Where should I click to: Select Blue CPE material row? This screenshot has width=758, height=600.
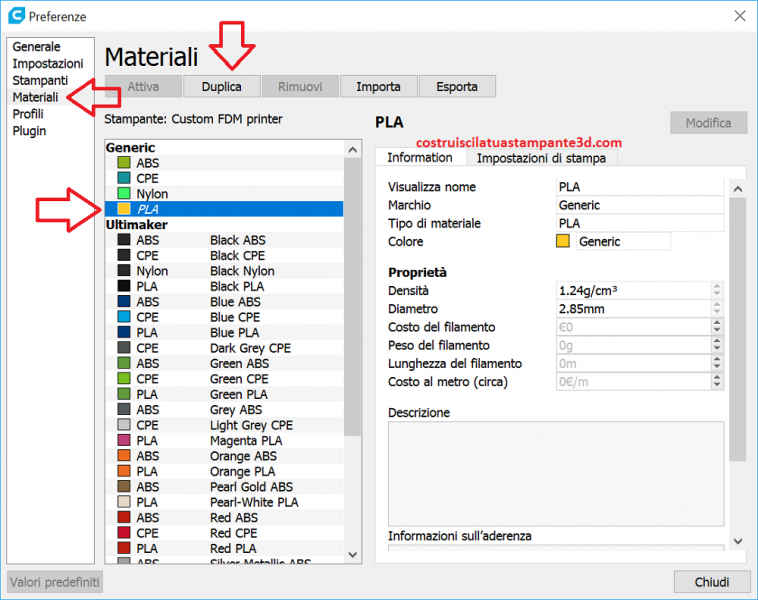[x=224, y=318]
